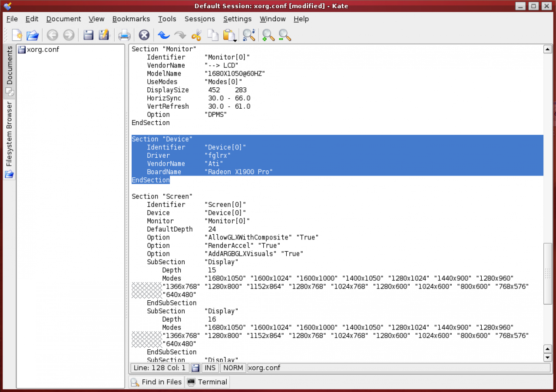Click the Depth 15 line
The height and width of the screenshot is (392, 556).
click(x=189, y=270)
